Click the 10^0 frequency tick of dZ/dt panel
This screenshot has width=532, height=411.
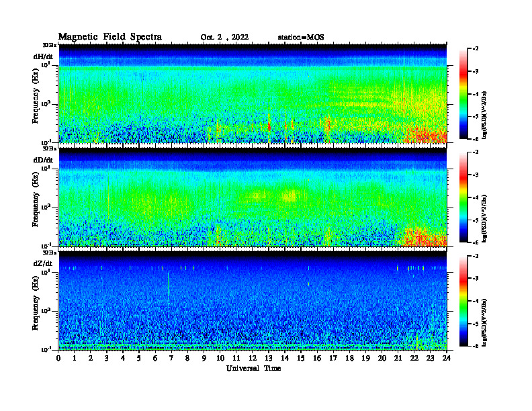[x=46, y=310]
